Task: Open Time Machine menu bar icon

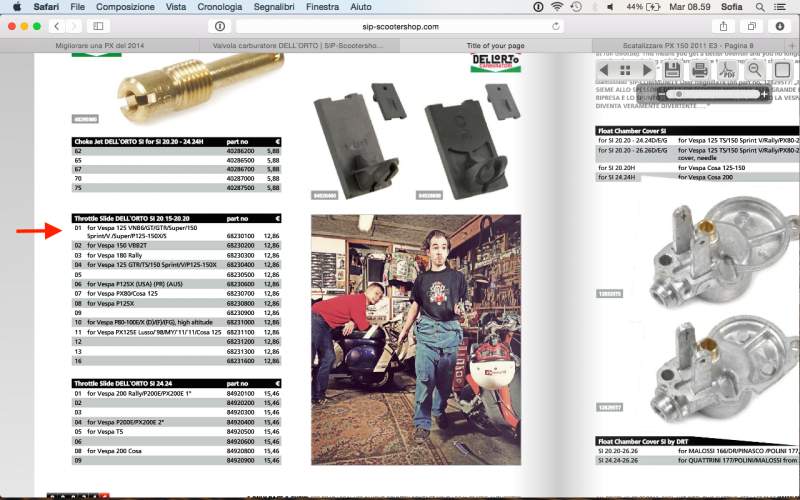Action: (x=576, y=7)
